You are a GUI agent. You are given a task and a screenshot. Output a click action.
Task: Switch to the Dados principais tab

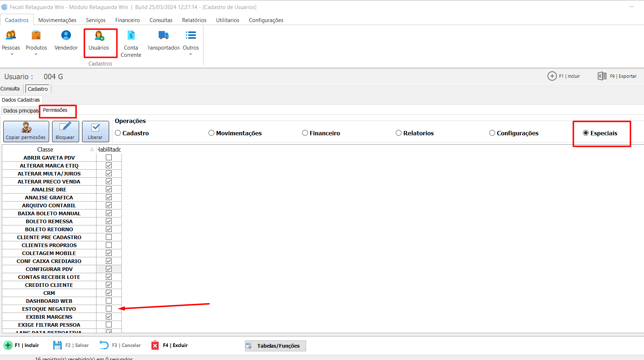click(21, 111)
